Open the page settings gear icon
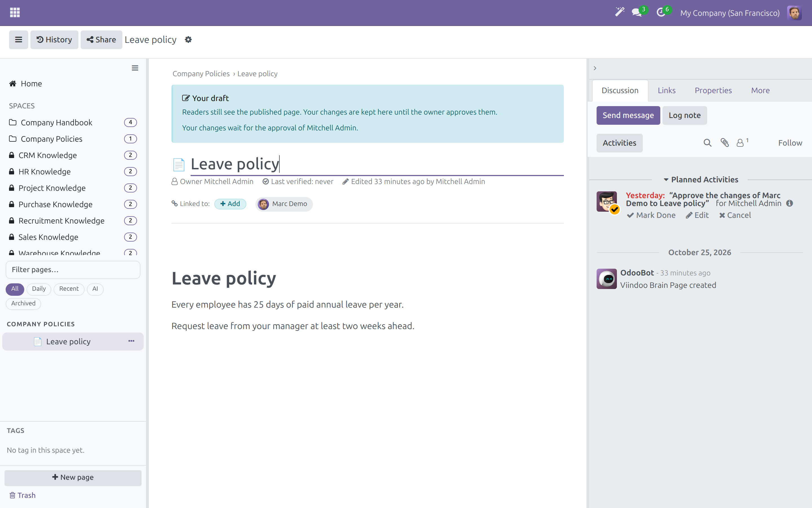 [188, 40]
